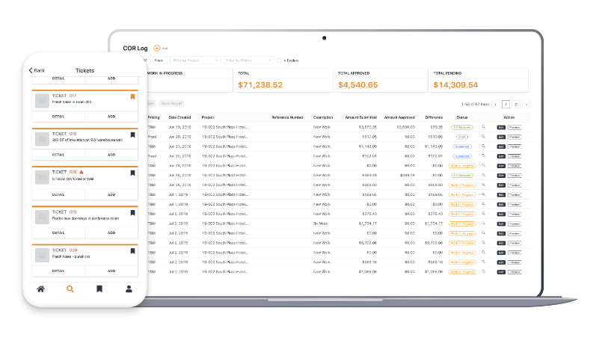This screenshot has height=364, width=599.
Task: Open the bookmarks icon in phone bottom bar
Action: pyautogui.click(x=99, y=289)
